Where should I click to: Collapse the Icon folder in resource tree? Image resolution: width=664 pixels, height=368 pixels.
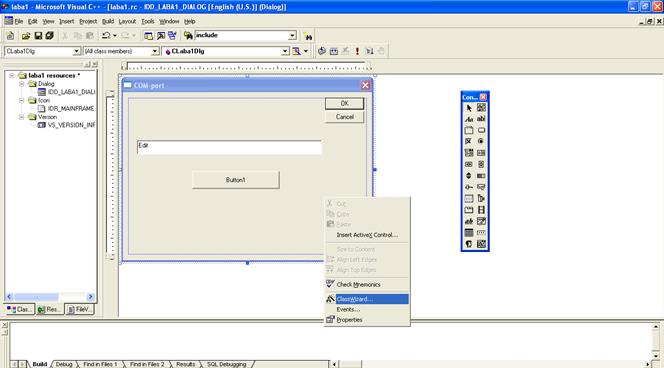click(x=22, y=100)
